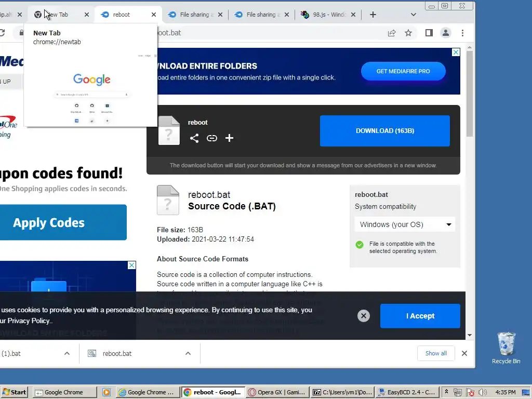The image size is (532, 399).
Task: Click the orange media player taskbar icon
Action: click(107, 392)
